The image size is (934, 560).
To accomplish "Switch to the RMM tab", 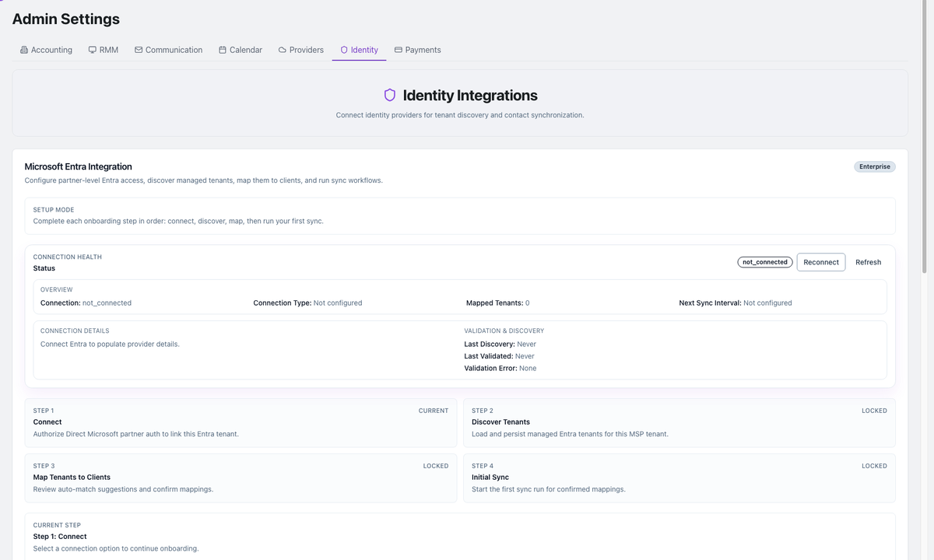I will pos(104,50).
